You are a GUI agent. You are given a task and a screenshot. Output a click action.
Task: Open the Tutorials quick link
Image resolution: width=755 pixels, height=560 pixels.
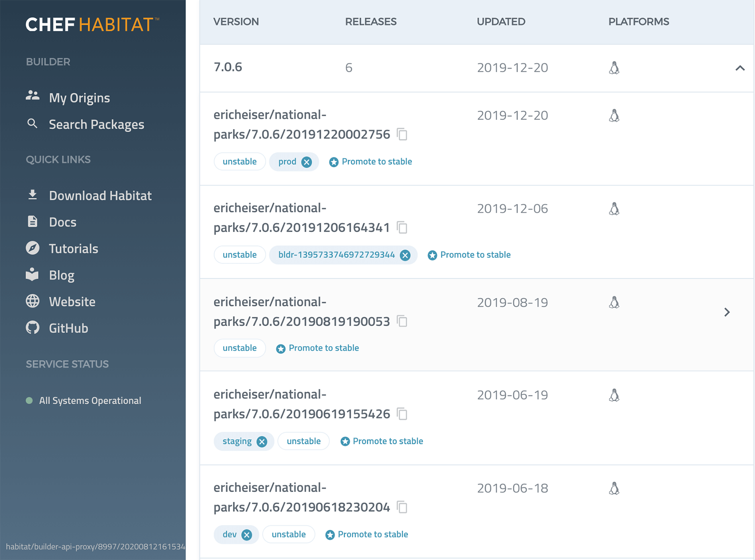(73, 249)
